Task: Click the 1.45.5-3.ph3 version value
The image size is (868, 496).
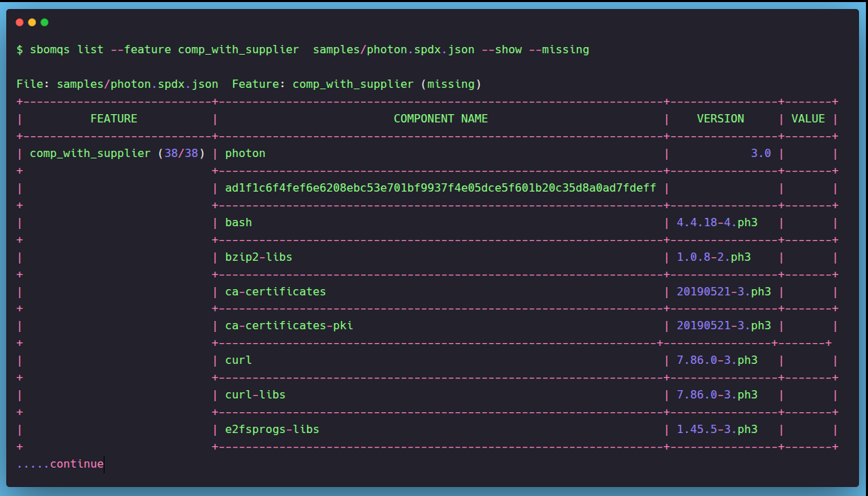Action: coord(717,430)
